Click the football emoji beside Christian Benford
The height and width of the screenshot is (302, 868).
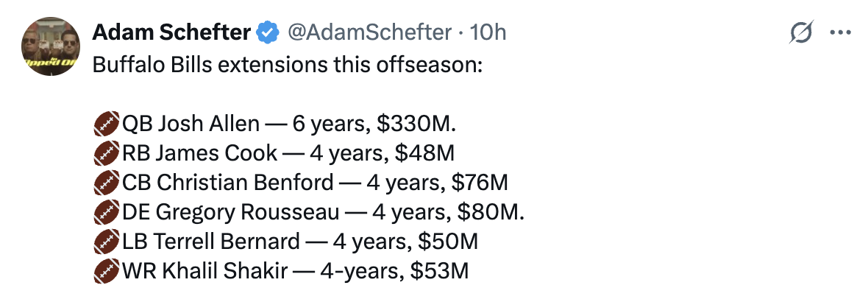[106, 183]
